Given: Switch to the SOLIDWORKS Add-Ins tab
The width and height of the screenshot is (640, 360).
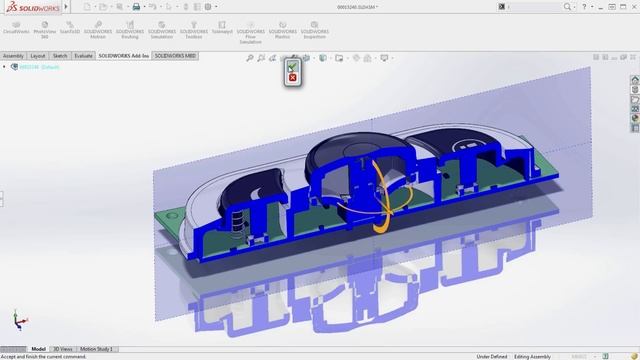Looking at the screenshot, I should [x=124, y=56].
